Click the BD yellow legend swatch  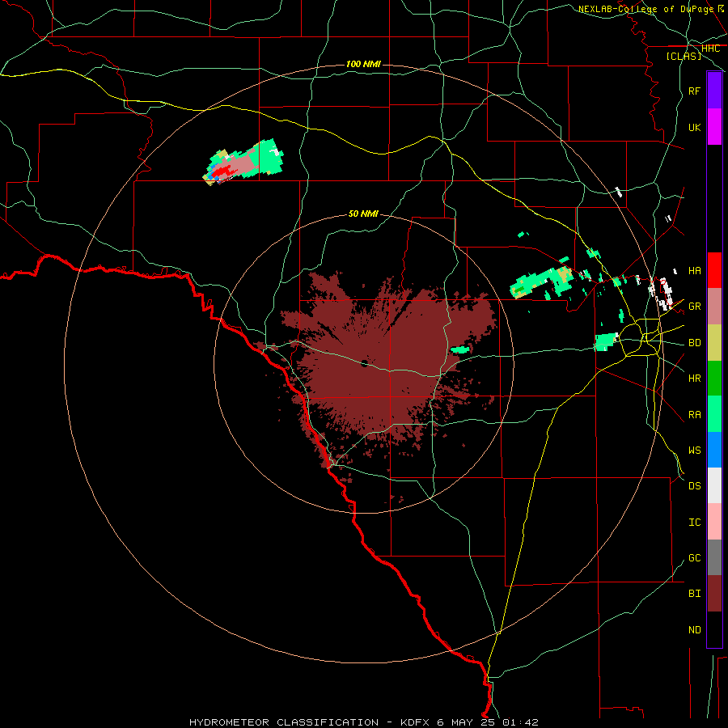click(x=714, y=343)
